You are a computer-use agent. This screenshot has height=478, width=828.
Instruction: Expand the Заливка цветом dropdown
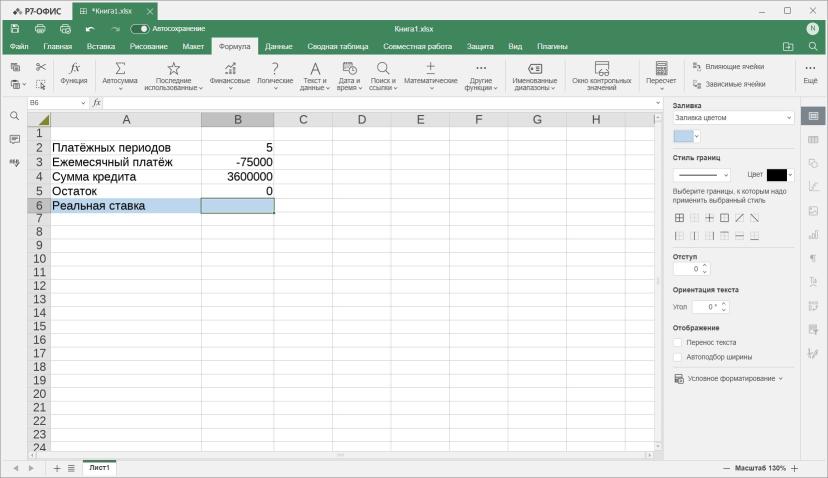(x=733, y=118)
